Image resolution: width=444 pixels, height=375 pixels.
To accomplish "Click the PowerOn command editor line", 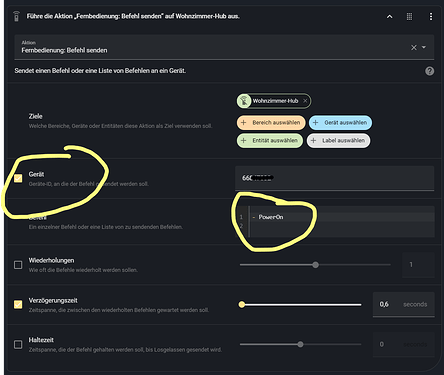I will (342, 217).
